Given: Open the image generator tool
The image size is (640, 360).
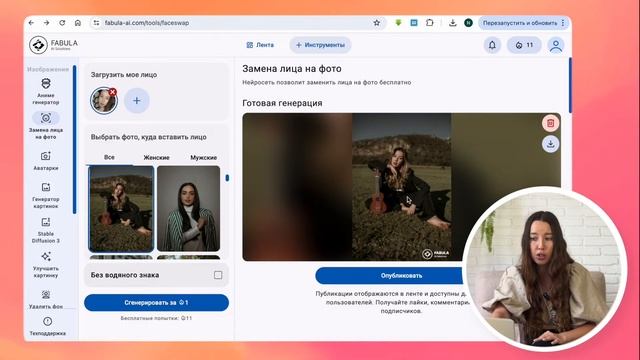Looking at the screenshot, I should (46, 195).
